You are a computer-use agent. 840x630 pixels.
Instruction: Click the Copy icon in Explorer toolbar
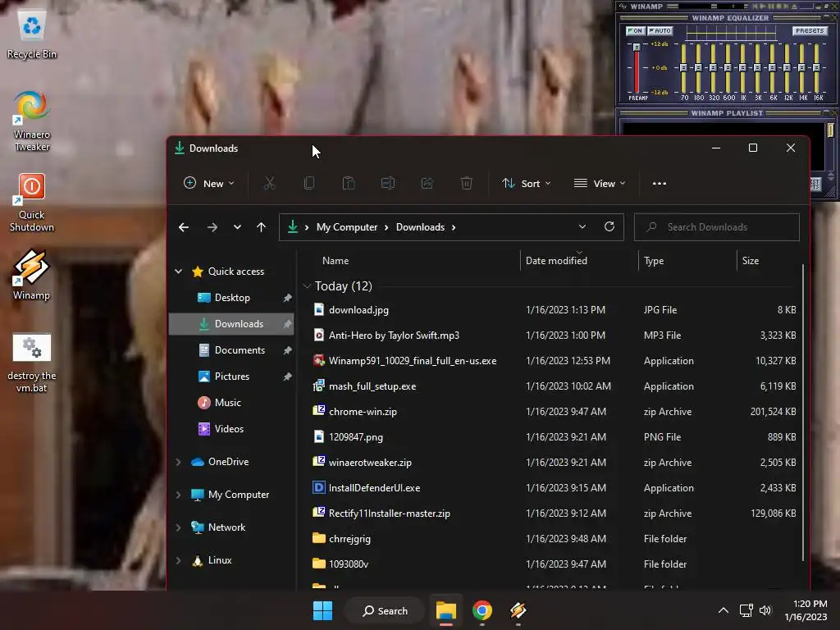[x=309, y=183]
